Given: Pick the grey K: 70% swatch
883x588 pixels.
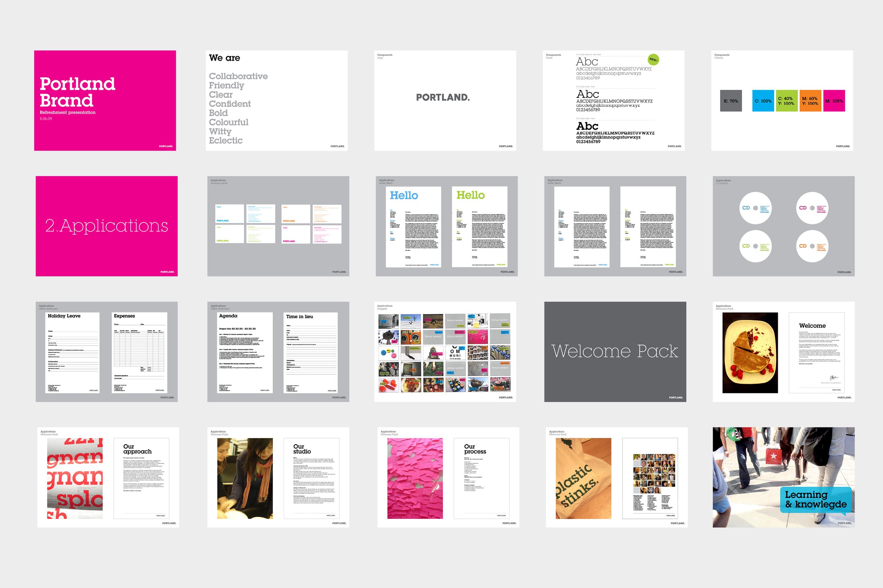Looking at the screenshot, I should pyautogui.click(x=731, y=101).
